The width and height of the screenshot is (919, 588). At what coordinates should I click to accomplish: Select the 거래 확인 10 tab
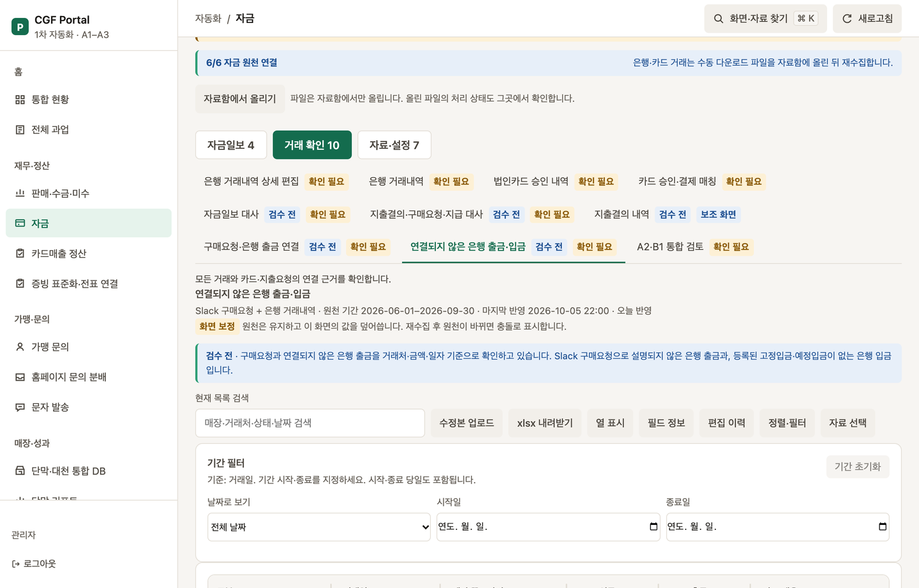pos(312,145)
